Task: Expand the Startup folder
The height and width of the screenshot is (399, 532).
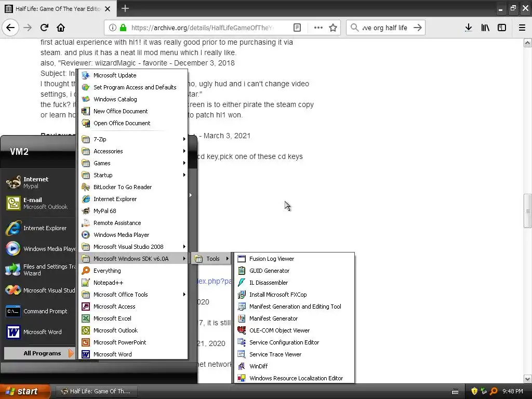Action: 133,175
